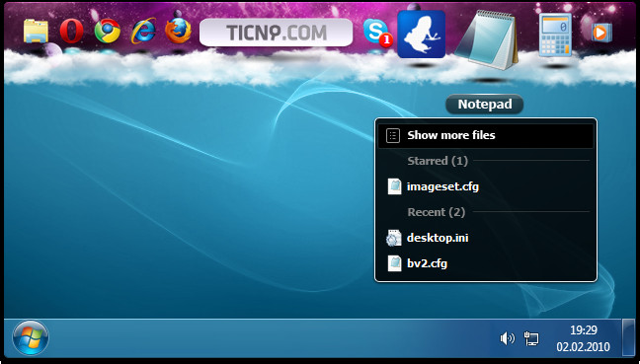This screenshot has height=364, width=640.
Task: Select Show more files menu entry
Action: [486, 135]
